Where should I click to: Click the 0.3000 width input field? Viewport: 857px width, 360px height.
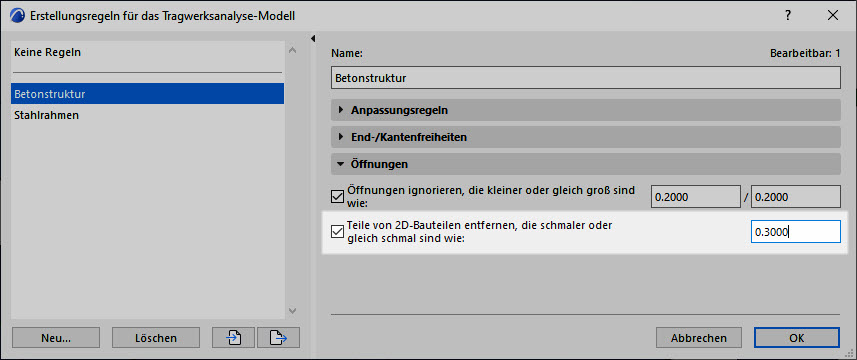coord(796,232)
